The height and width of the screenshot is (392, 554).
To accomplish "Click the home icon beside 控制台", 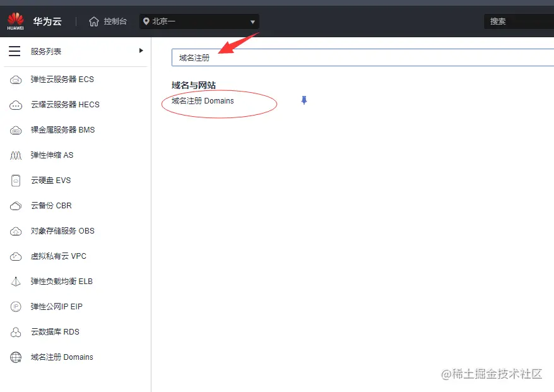I will coord(94,21).
